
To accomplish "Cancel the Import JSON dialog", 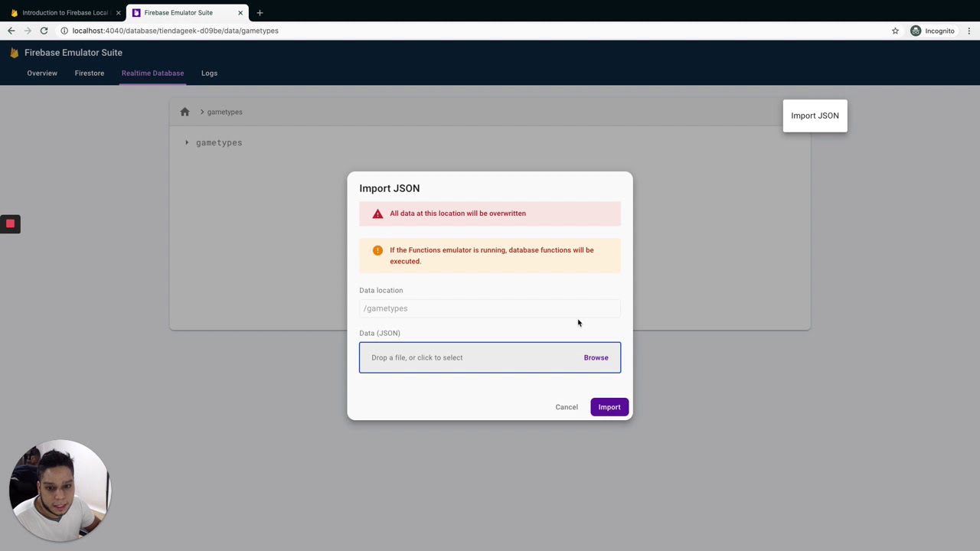I will coord(567,407).
